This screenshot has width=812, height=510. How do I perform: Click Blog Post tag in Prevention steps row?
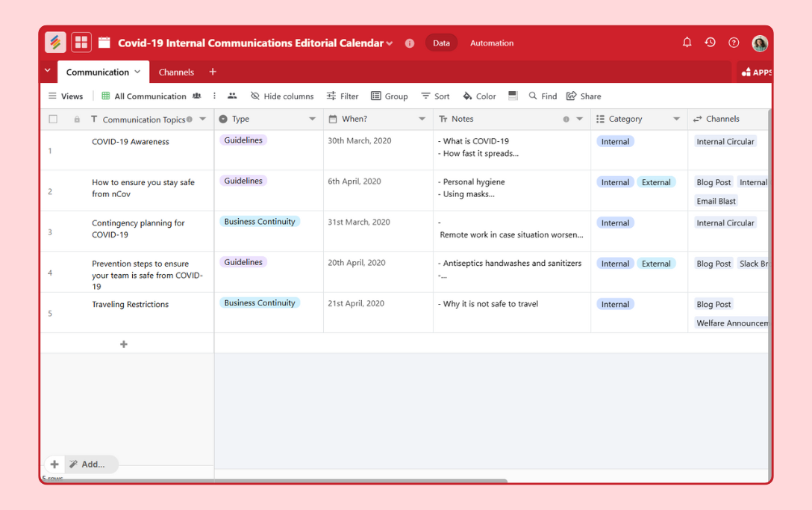point(713,264)
